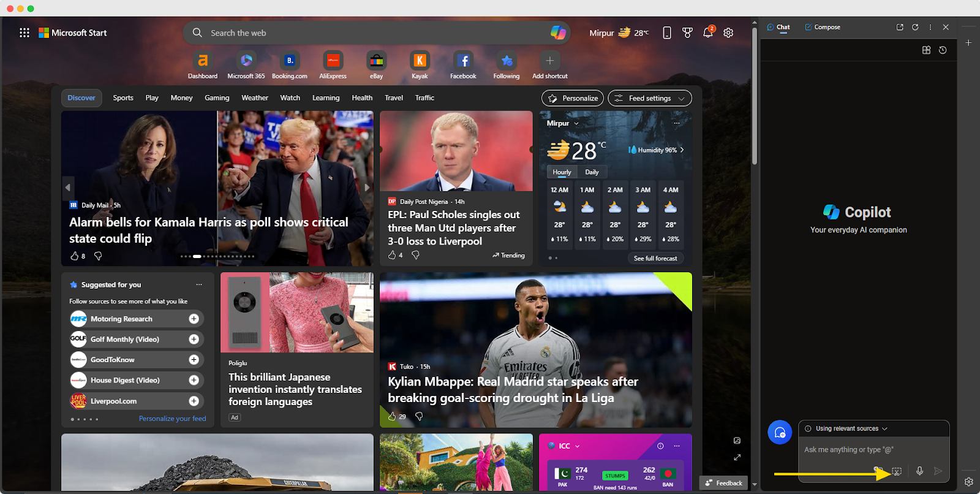Expand humidity details arrow
The height and width of the screenshot is (494, 980).
click(x=682, y=150)
